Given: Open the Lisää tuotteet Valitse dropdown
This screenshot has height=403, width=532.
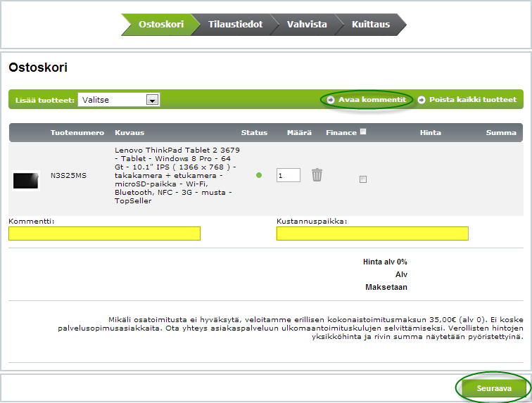Looking at the screenshot, I should click(x=119, y=100).
